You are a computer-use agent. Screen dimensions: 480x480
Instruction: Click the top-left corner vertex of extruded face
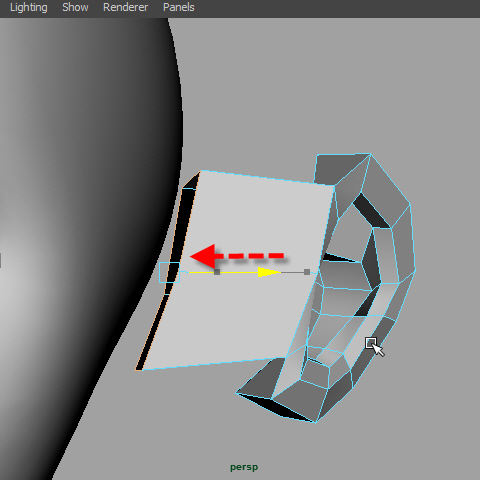(x=200, y=171)
